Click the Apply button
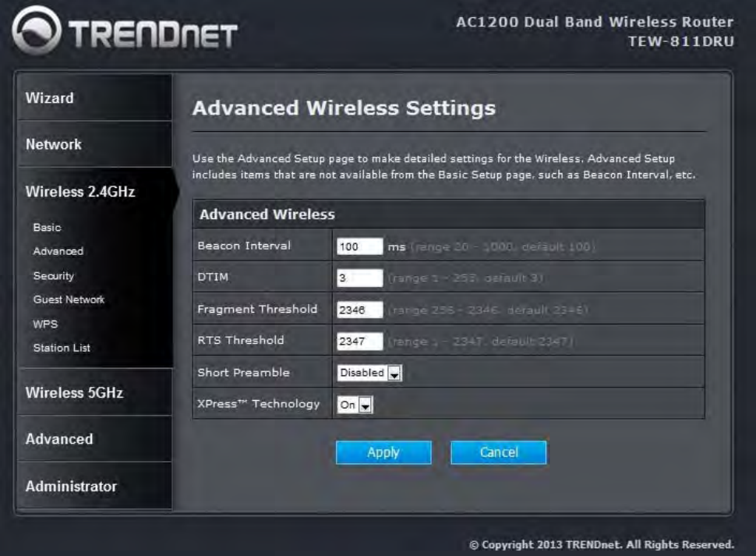This screenshot has width=756, height=556. click(383, 452)
